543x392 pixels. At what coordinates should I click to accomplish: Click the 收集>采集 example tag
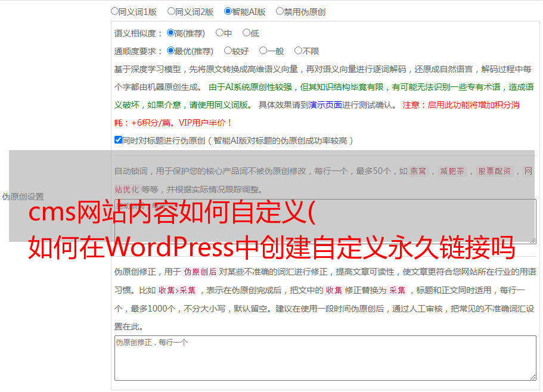(177, 290)
